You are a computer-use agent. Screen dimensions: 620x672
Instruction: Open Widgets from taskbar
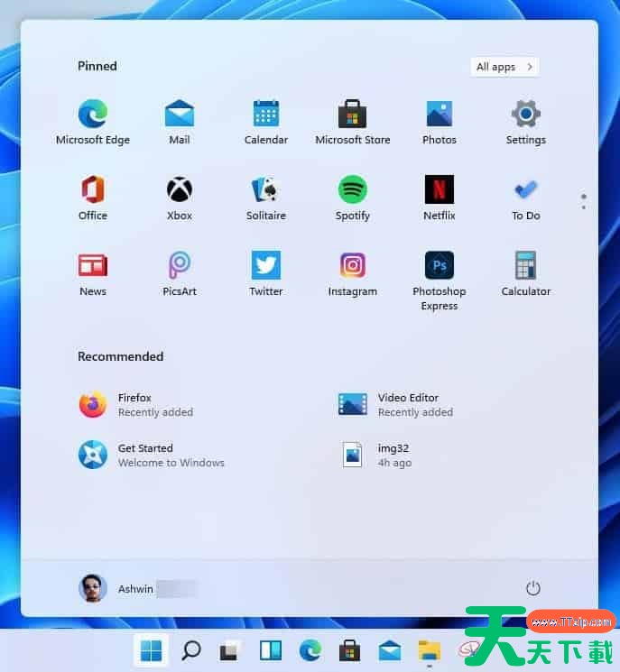click(x=271, y=651)
